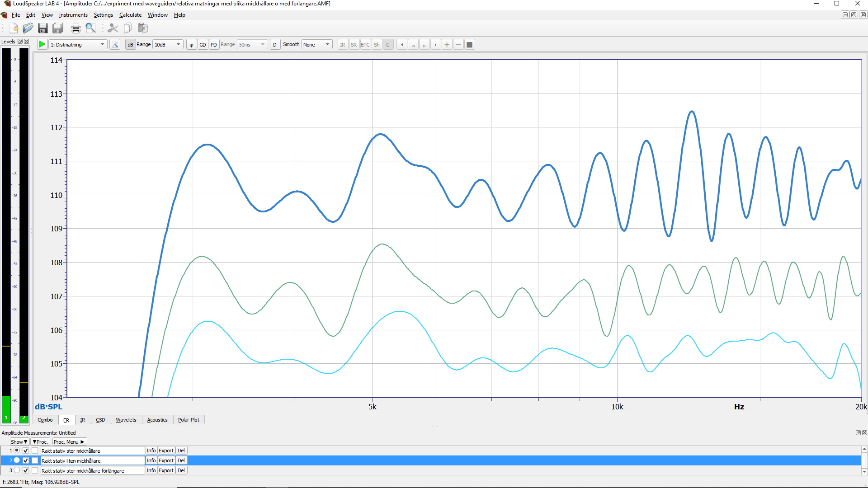Open print preview with the magnifier icon
Image resolution: width=868 pixels, height=488 pixels.
(x=91, y=28)
